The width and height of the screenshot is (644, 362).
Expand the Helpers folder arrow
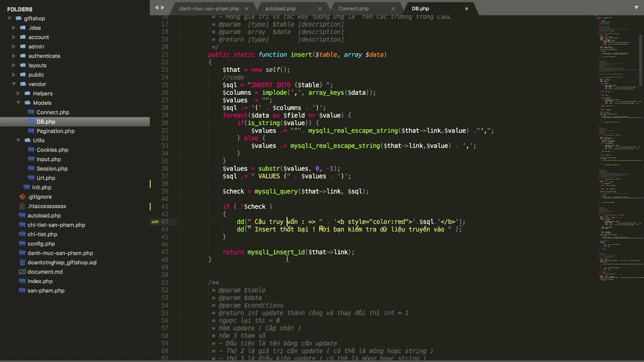(19, 94)
